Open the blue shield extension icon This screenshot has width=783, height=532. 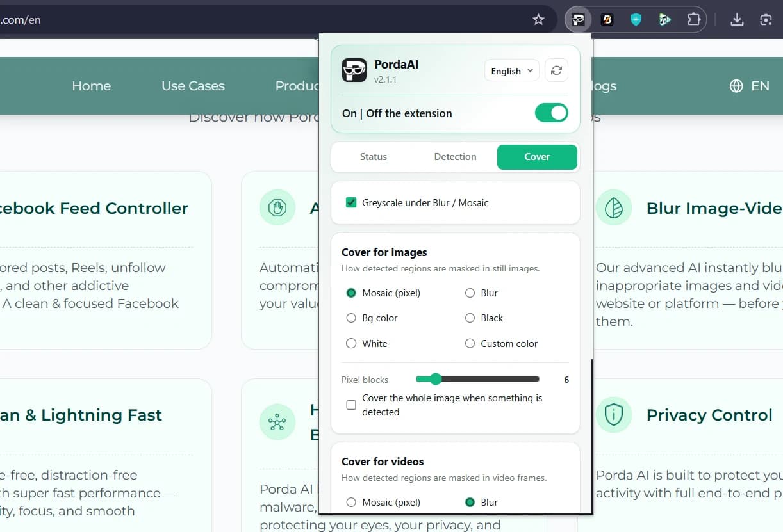[636, 20]
